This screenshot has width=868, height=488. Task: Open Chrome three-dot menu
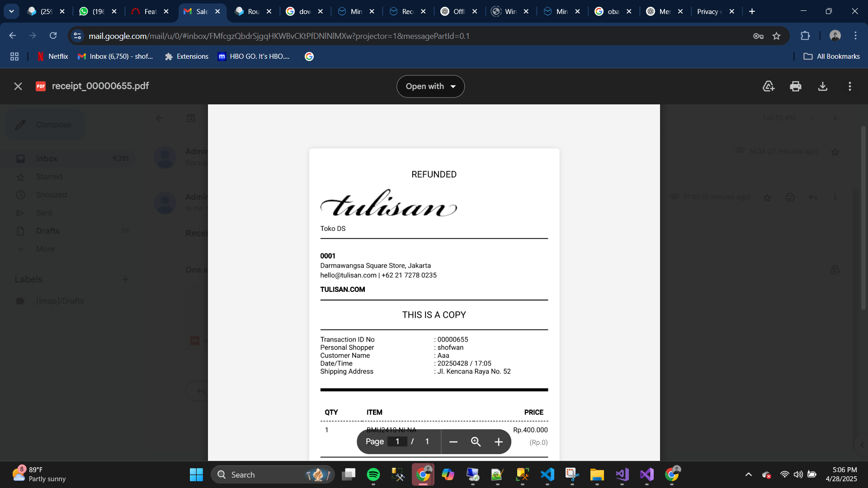pyautogui.click(x=855, y=36)
